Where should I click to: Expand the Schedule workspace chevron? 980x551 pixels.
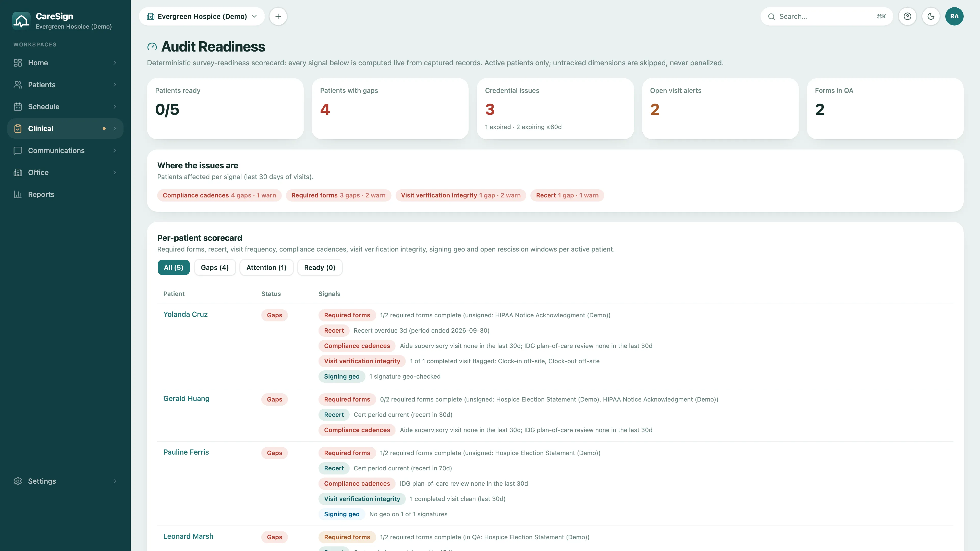click(x=115, y=107)
